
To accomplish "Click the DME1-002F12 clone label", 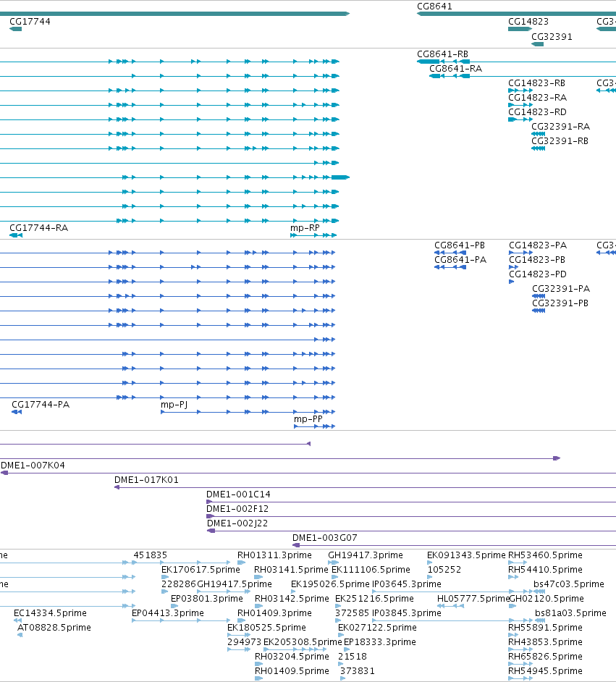I will pyautogui.click(x=237, y=508).
